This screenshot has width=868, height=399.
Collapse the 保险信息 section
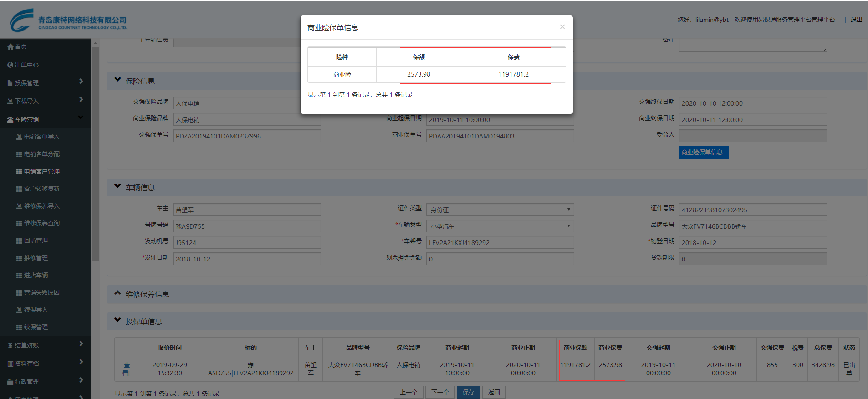[117, 80]
